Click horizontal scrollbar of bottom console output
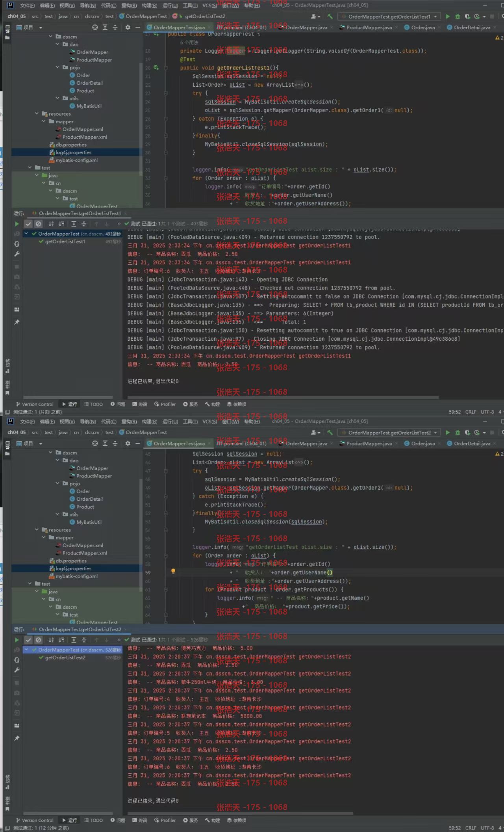The image size is (504, 832). (x=240, y=813)
